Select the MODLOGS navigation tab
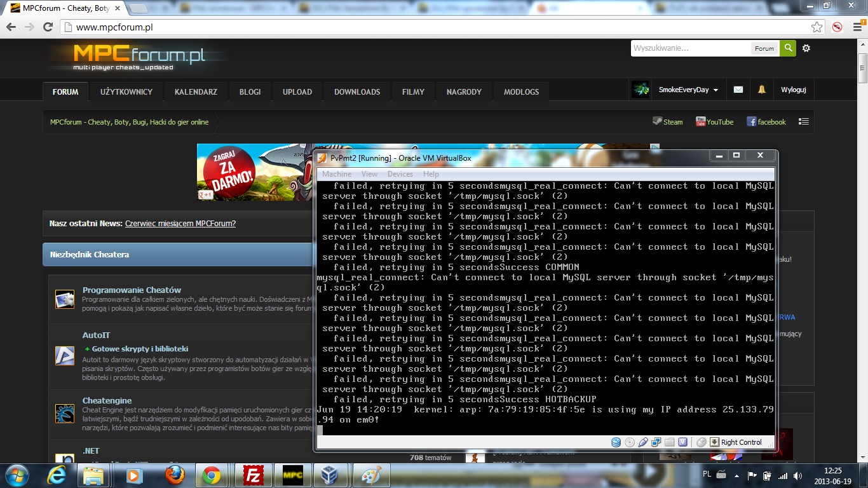The width and height of the screenshot is (868, 488). point(521,91)
